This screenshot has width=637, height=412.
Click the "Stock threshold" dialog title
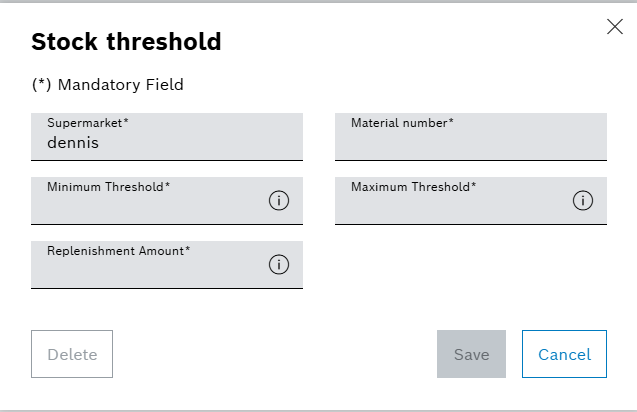[x=126, y=41]
